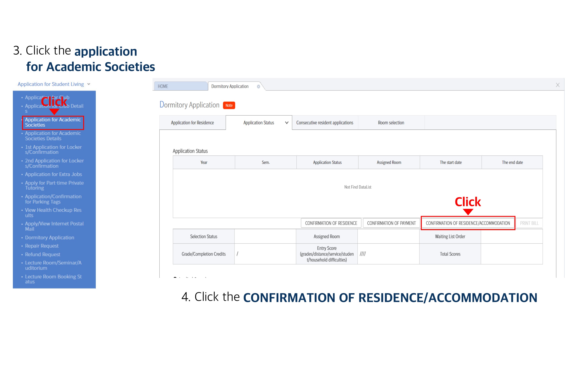Switch to the HOME tab

tap(181, 86)
